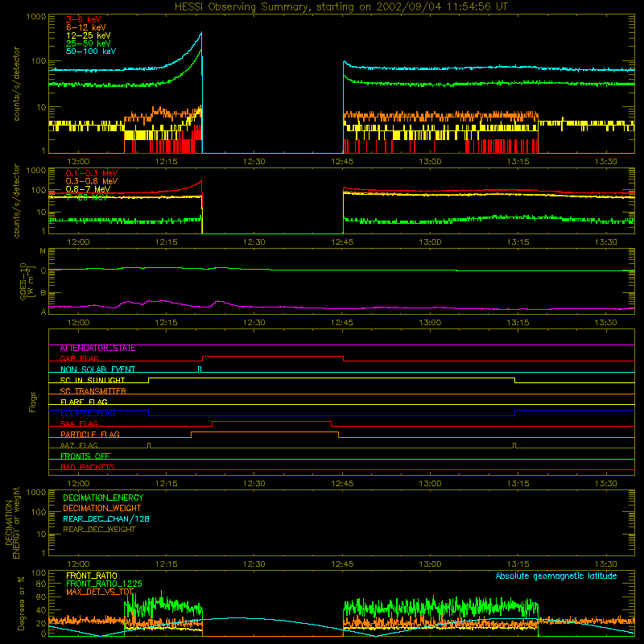644x644 pixels.
Task: Click the 0.1-0.3 MeV legend label
Action: coord(92,173)
